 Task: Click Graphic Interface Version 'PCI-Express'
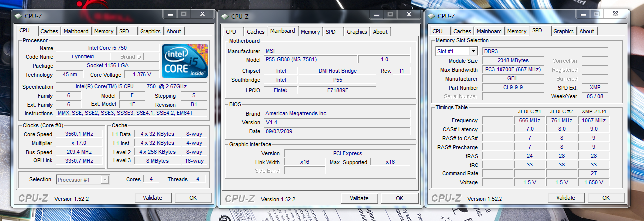coord(347,153)
